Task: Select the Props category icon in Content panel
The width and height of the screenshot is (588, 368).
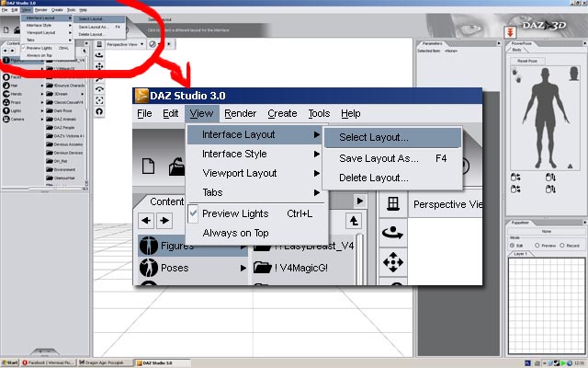Action: [x=6, y=102]
